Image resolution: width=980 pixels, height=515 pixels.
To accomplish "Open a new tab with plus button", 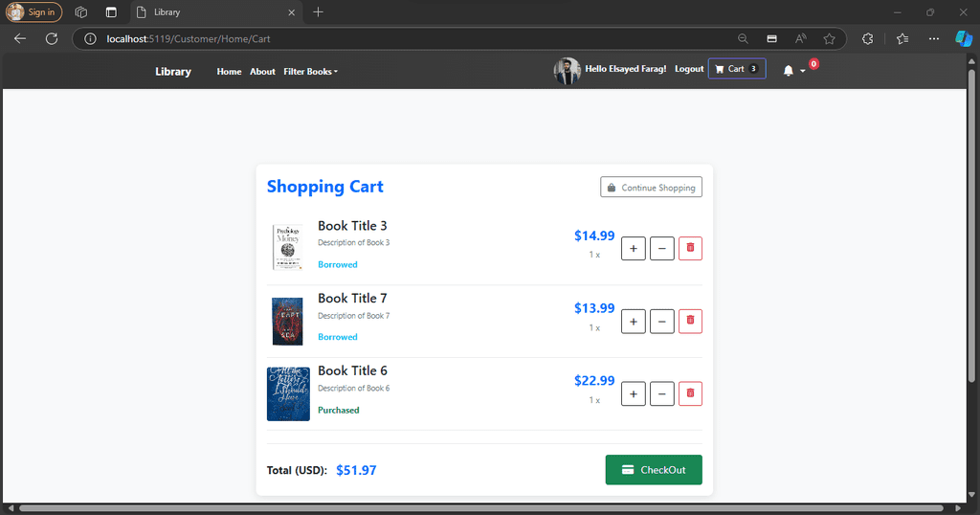I will pos(318,11).
